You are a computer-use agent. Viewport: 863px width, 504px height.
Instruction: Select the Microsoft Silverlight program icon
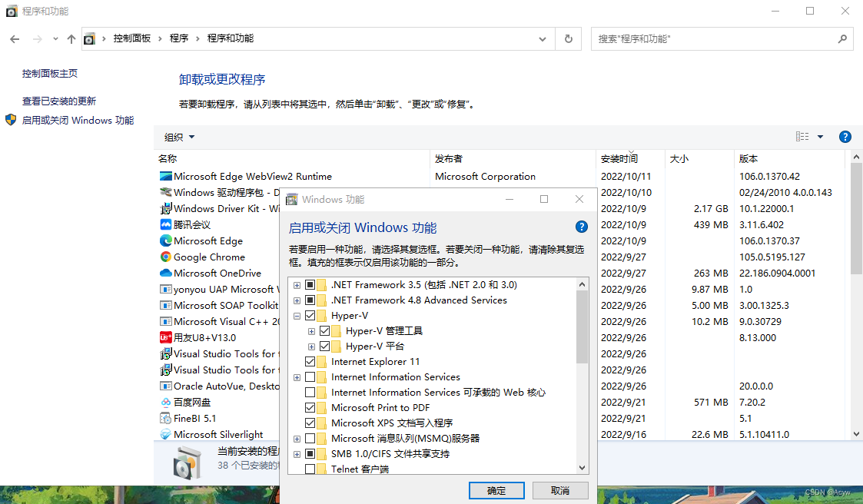(x=166, y=434)
